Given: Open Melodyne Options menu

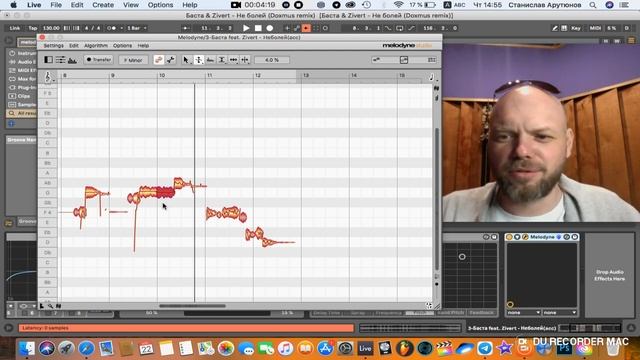Looking at the screenshot, I should point(122,46).
